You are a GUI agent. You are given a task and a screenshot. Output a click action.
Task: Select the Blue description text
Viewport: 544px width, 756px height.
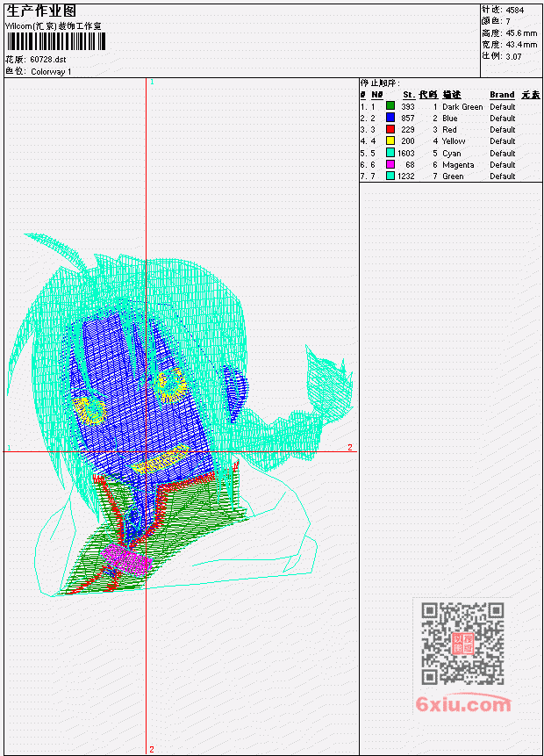pos(449,119)
